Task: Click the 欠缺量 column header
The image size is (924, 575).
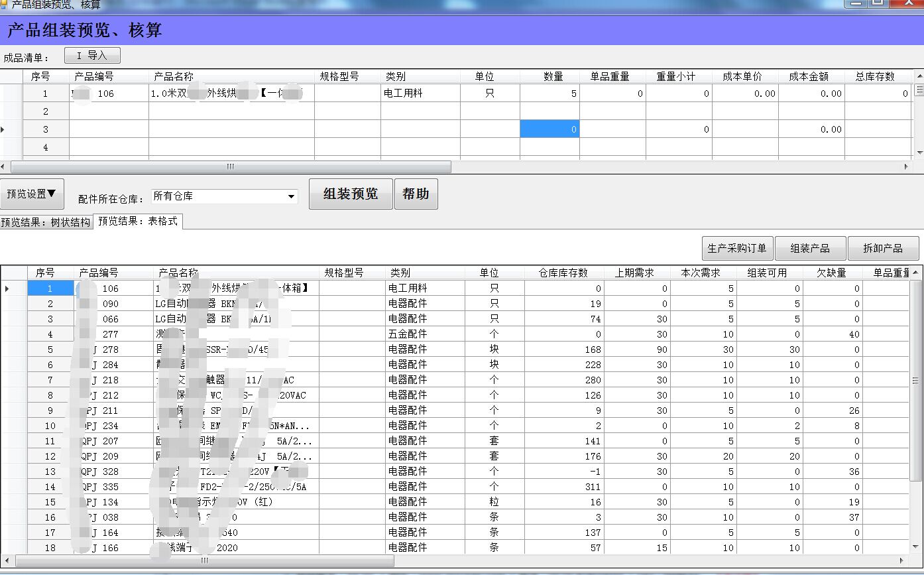Action: click(x=833, y=273)
